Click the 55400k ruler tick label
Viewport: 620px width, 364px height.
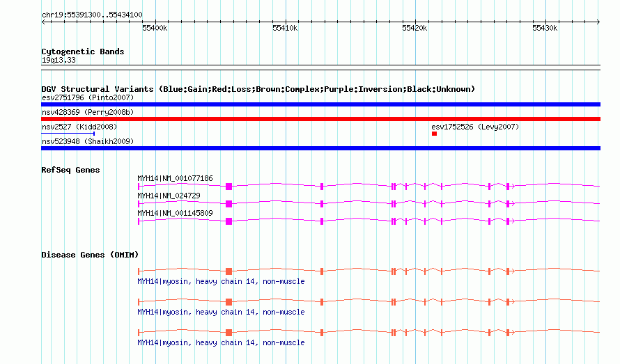pos(155,28)
